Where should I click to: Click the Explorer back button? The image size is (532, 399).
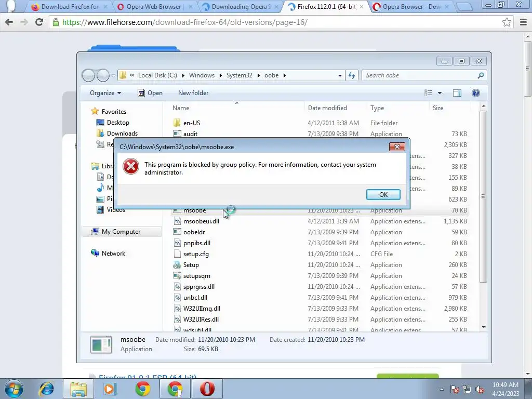[x=88, y=75]
